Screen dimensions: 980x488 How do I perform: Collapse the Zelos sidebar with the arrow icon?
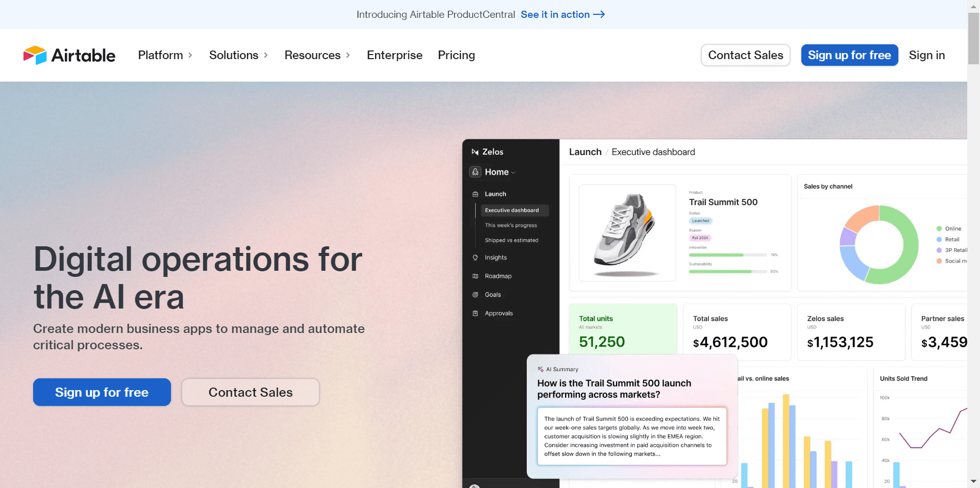tap(475, 151)
